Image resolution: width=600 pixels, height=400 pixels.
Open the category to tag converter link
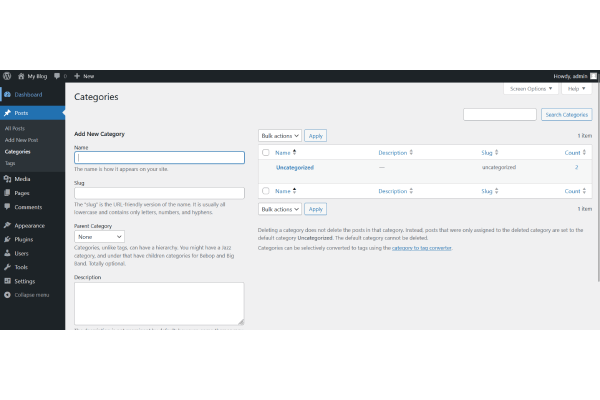click(421, 247)
